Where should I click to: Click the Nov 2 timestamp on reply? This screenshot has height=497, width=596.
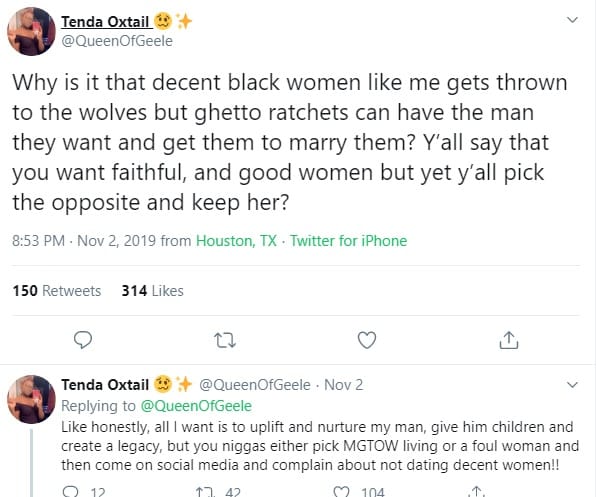tap(344, 385)
